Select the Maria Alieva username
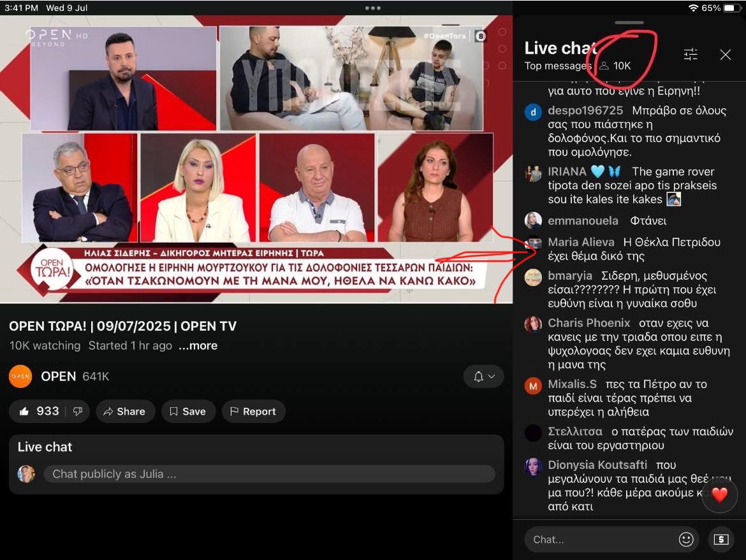This screenshot has width=746, height=560. pyautogui.click(x=581, y=242)
